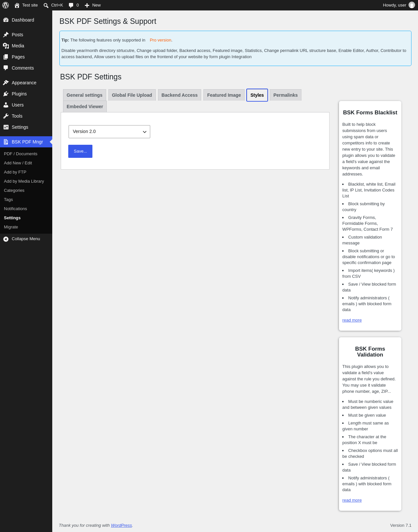Open Add by FTP page
Viewport: 418px width, 532px height.
tap(15, 172)
